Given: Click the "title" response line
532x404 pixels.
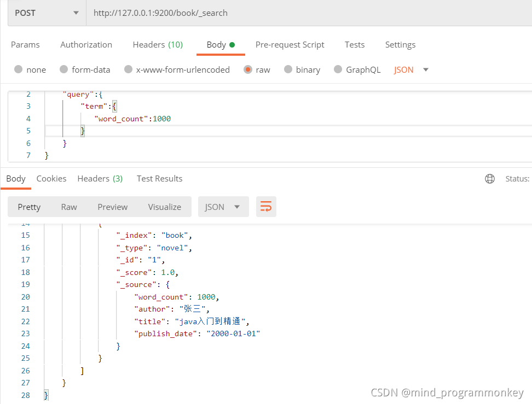Looking at the screenshot, I should click(192, 321).
